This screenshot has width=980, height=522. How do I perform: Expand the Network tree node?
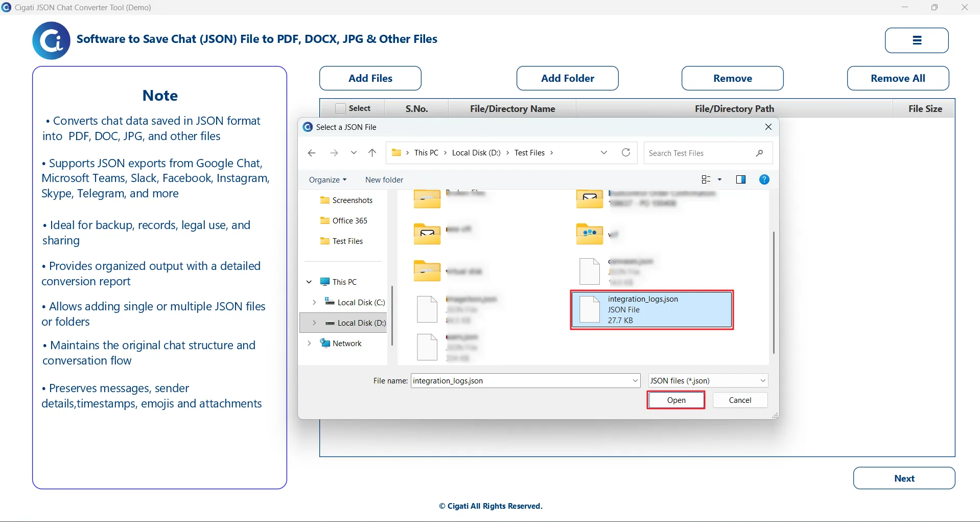tap(309, 344)
